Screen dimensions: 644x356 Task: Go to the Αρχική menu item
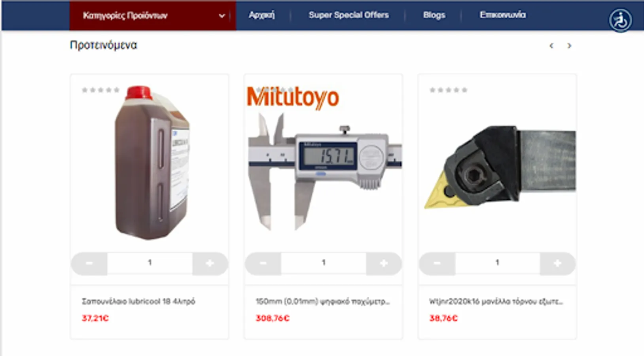(x=261, y=15)
